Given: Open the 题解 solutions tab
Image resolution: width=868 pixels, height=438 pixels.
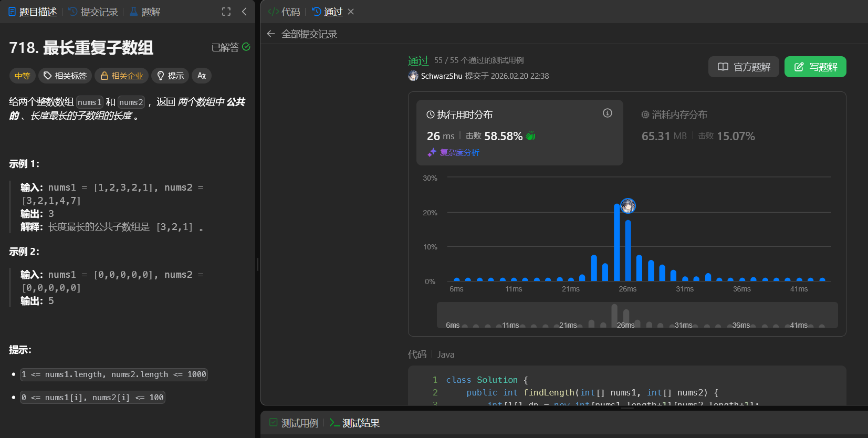Looking at the screenshot, I should (145, 12).
